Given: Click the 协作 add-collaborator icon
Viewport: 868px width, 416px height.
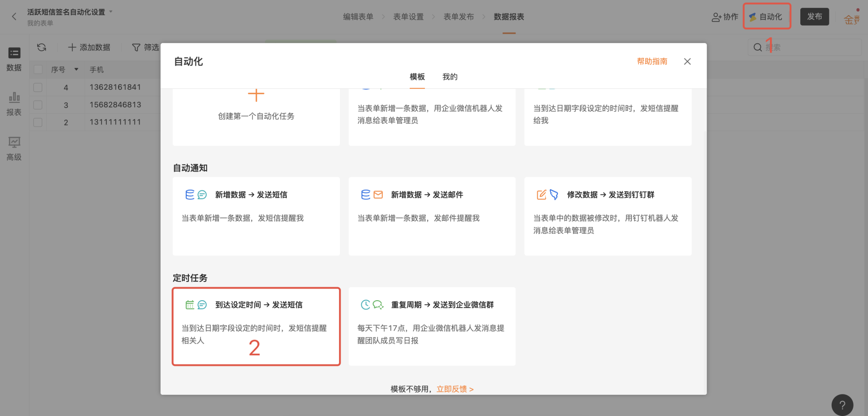Looking at the screenshot, I should tap(716, 17).
